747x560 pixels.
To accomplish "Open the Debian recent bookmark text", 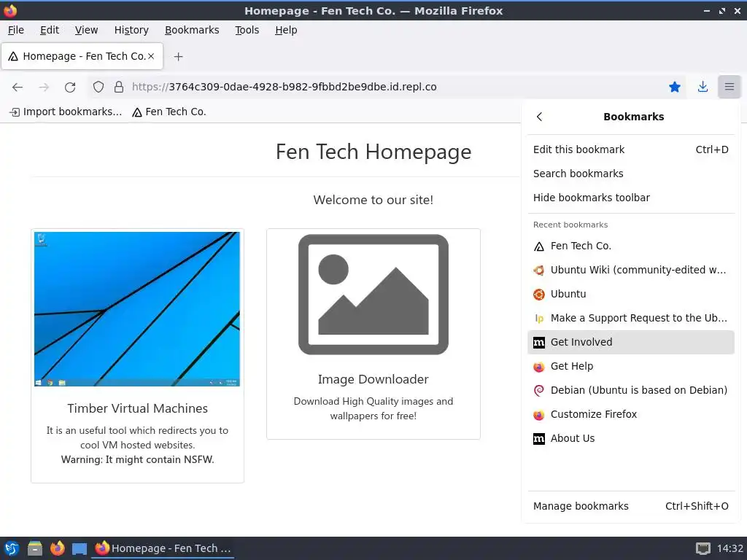I will (639, 390).
